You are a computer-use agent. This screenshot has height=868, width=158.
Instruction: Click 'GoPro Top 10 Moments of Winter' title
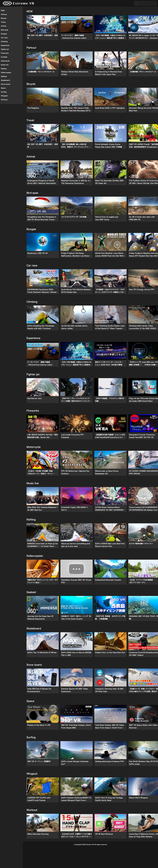tap(42, 653)
